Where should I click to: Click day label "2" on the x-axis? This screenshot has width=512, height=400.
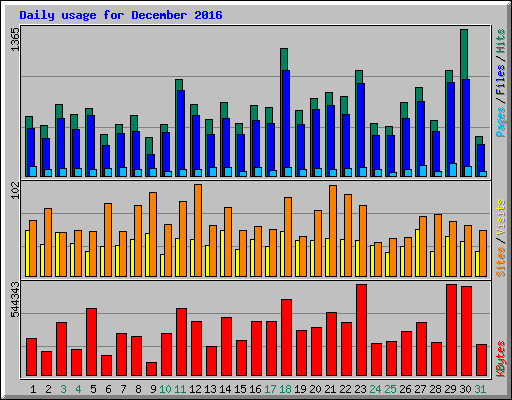click(48, 389)
